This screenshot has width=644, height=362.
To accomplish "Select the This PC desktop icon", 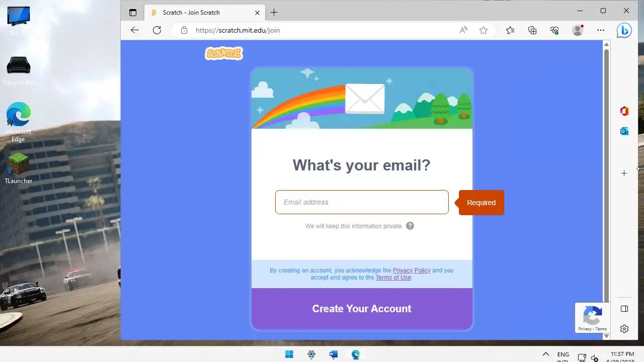I will (x=19, y=21).
